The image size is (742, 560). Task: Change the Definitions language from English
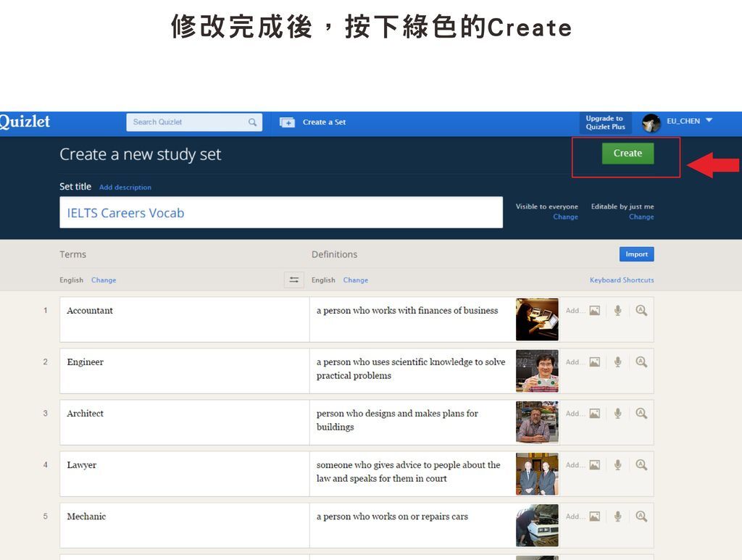tap(355, 280)
